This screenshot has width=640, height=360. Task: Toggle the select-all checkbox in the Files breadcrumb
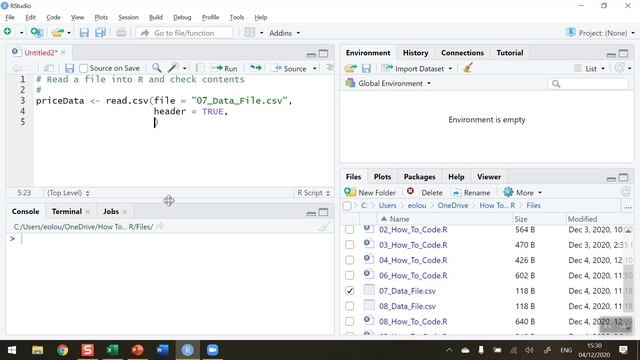(x=347, y=206)
